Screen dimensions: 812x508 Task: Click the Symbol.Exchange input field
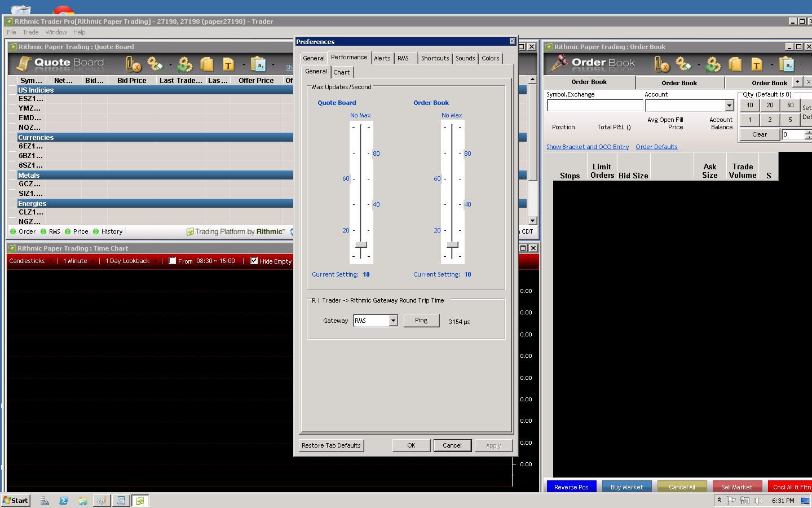[595, 106]
